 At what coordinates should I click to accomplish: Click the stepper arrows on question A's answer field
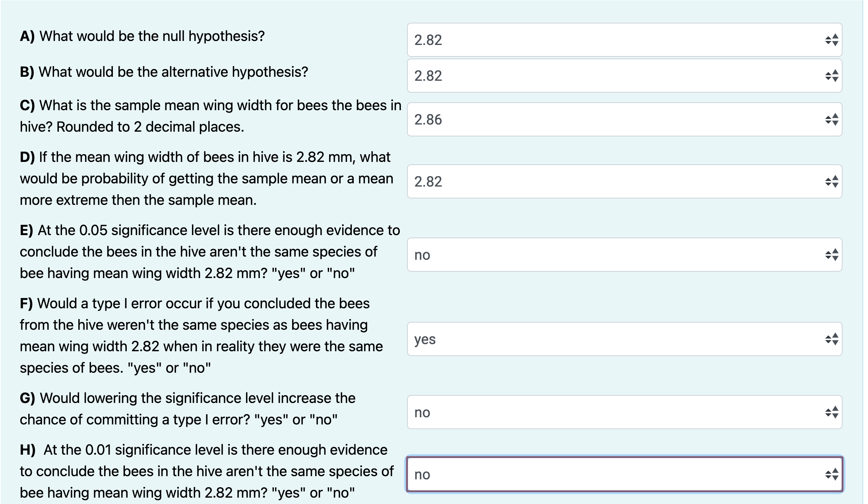[x=833, y=40]
